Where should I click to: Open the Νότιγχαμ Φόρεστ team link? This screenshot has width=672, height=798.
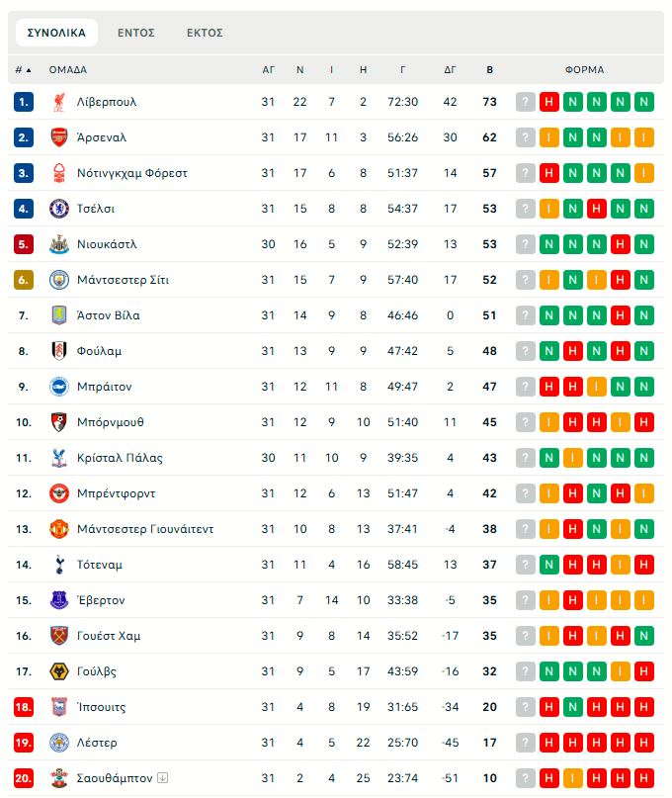[x=131, y=173]
